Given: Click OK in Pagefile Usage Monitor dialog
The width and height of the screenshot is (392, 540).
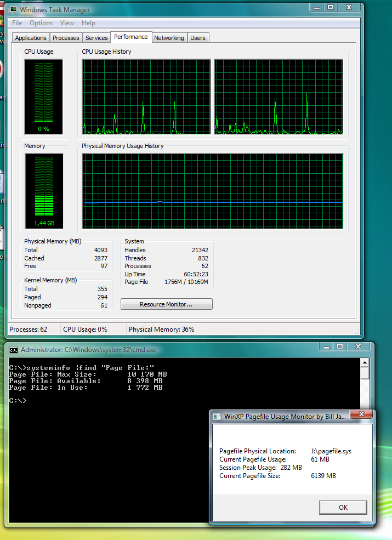Looking at the screenshot, I should point(343,507).
